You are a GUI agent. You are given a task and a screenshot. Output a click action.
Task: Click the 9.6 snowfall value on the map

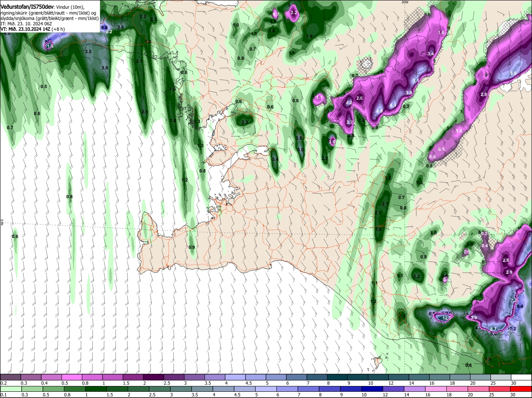coord(459,131)
